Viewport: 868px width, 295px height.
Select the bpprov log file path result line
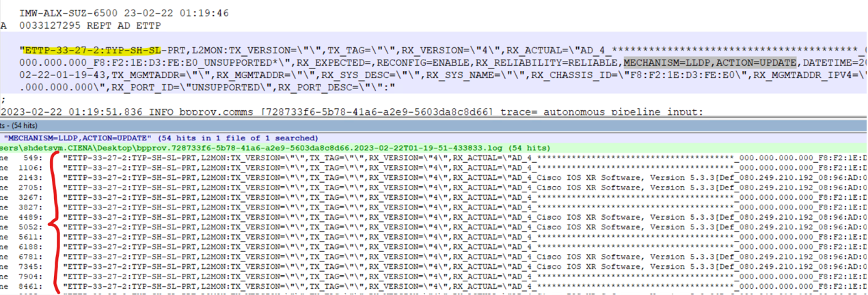click(275, 147)
